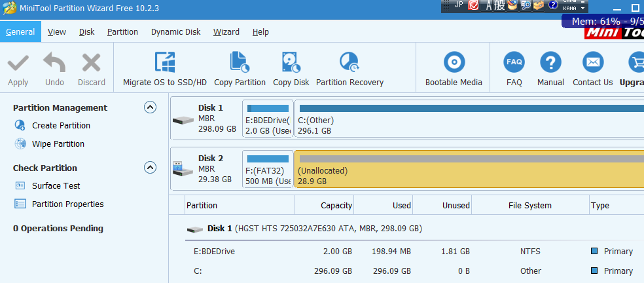Launch the Copy Disk tool
The width and height of the screenshot is (644, 283).
[291, 62]
